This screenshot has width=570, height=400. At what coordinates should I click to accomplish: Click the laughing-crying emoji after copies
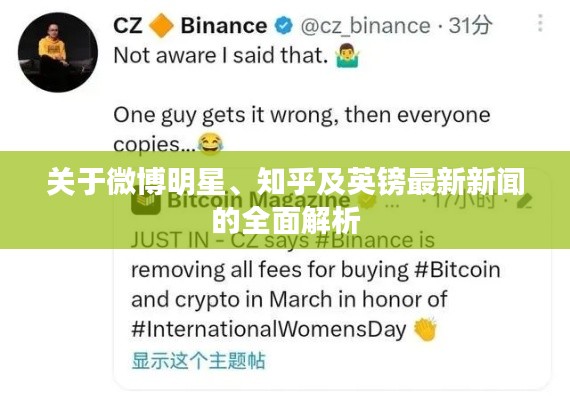(x=210, y=144)
